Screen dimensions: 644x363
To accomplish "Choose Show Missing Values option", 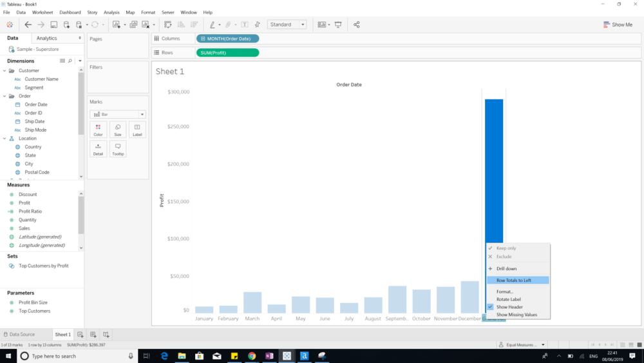I will click(x=516, y=315).
